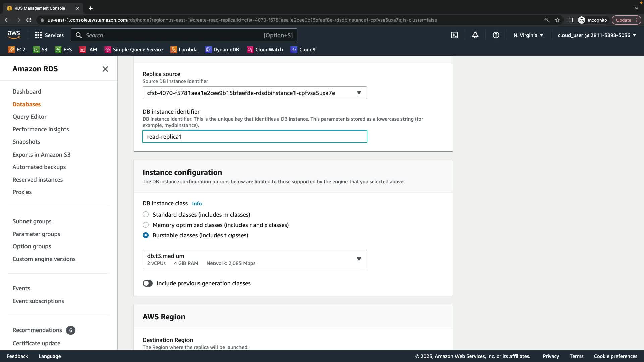Open Parameter groups in sidebar
Image resolution: width=644 pixels, height=362 pixels.
pyautogui.click(x=36, y=234)
